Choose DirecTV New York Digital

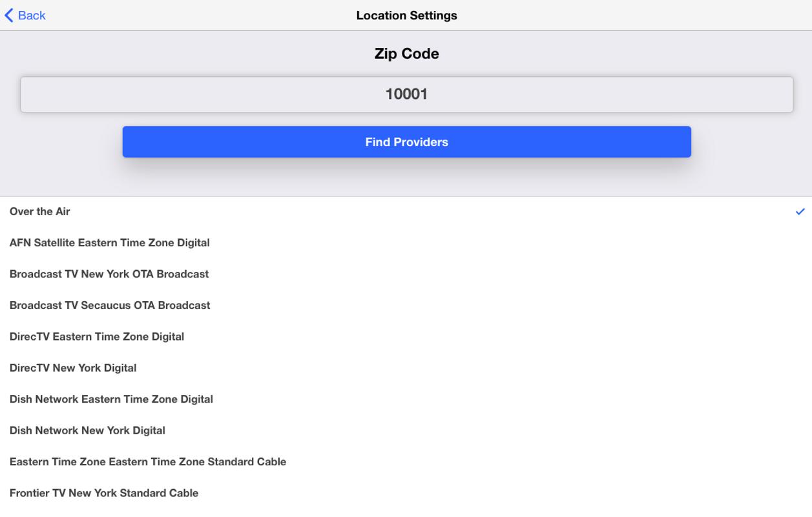click(x=406, y=368)
